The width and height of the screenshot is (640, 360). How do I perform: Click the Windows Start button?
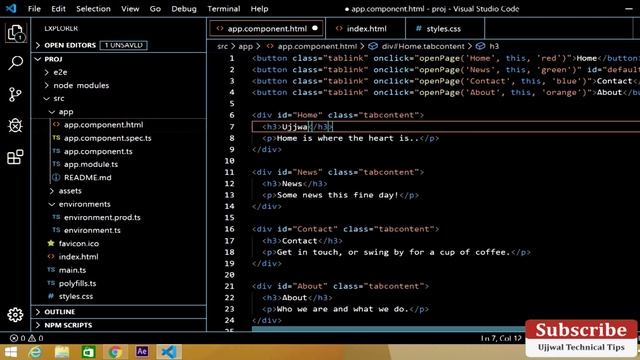point(10,351)
